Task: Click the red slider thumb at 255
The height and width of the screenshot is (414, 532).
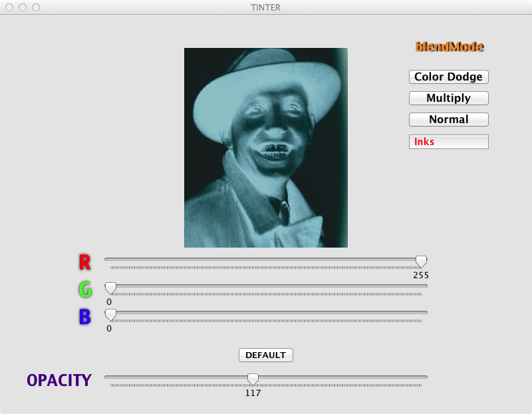Action: [x=421, y=261]
